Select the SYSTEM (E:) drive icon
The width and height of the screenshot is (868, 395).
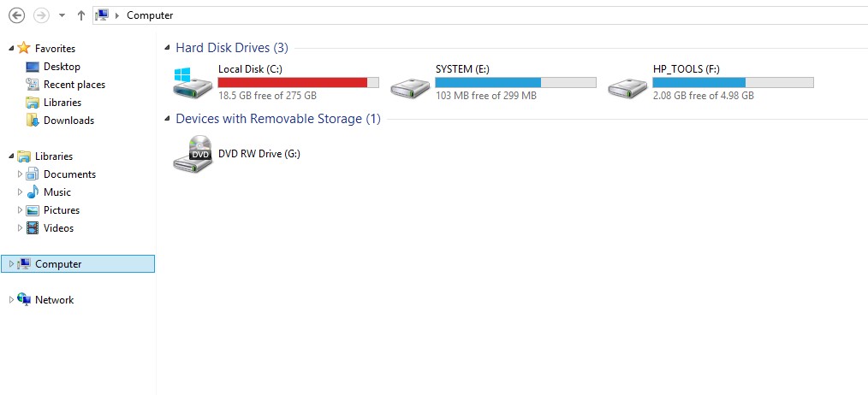[x=410, y=87]
